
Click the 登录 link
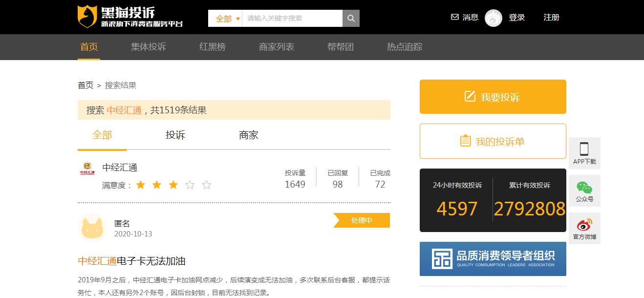516,18
